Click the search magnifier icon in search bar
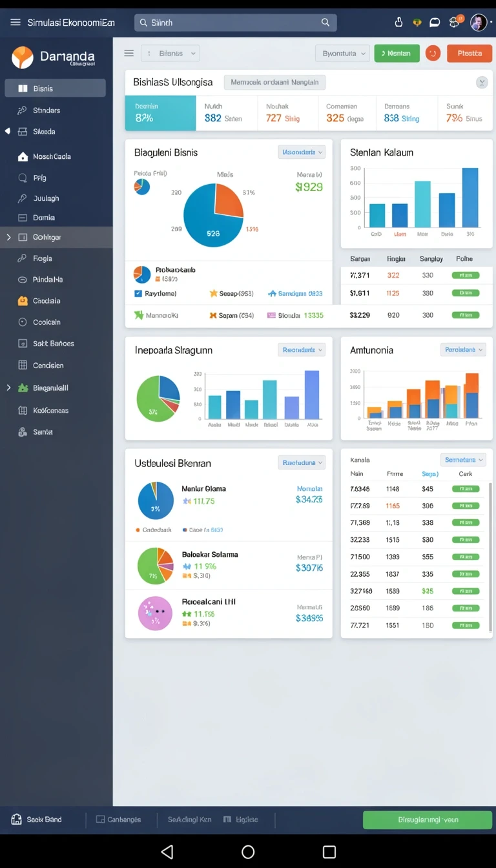This screenshot has height=868, width=496. coord(325,22)
